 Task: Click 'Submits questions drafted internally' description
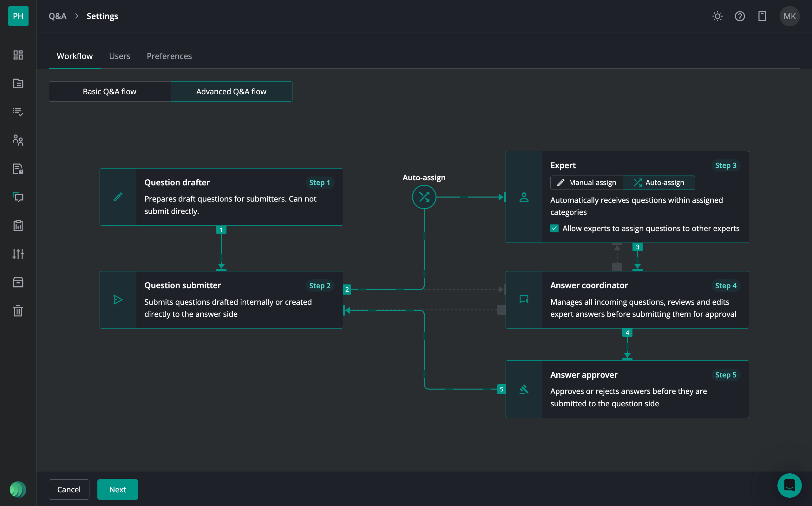[x=228, y=308]
